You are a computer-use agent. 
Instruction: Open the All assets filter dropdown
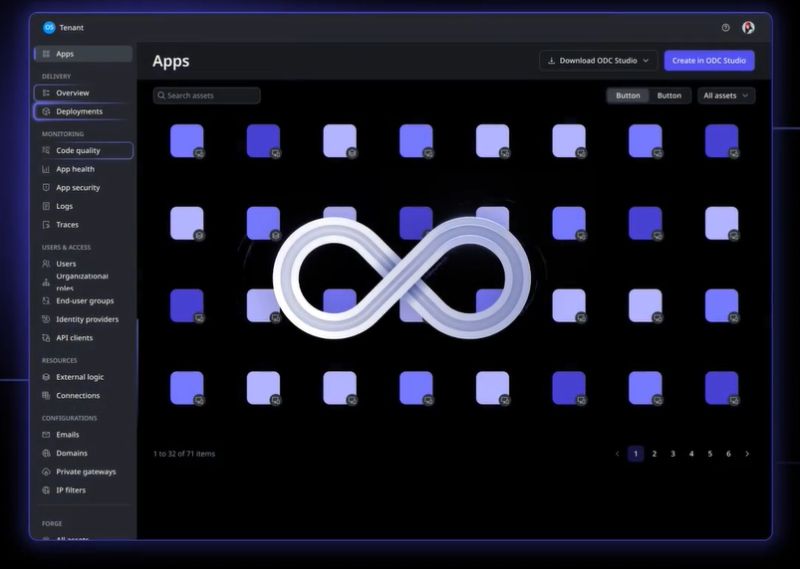click(726, 96)
